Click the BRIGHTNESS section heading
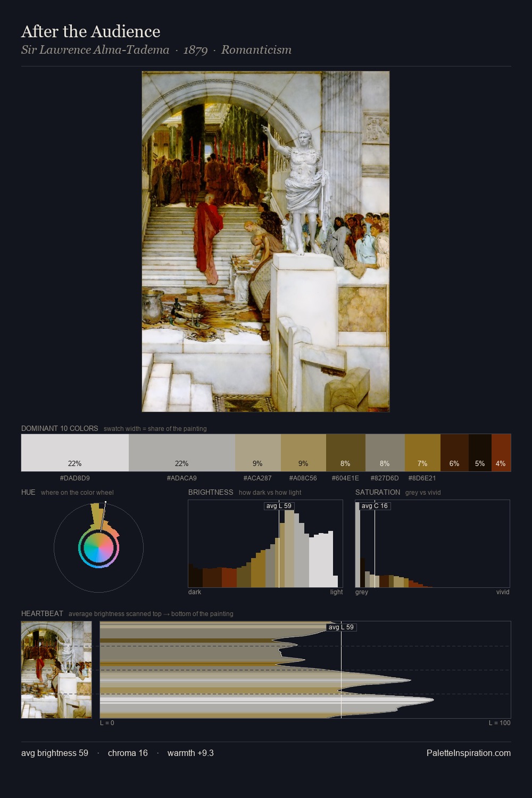The width and height of the screenshot is (532, 798). (x=211, y=492)
